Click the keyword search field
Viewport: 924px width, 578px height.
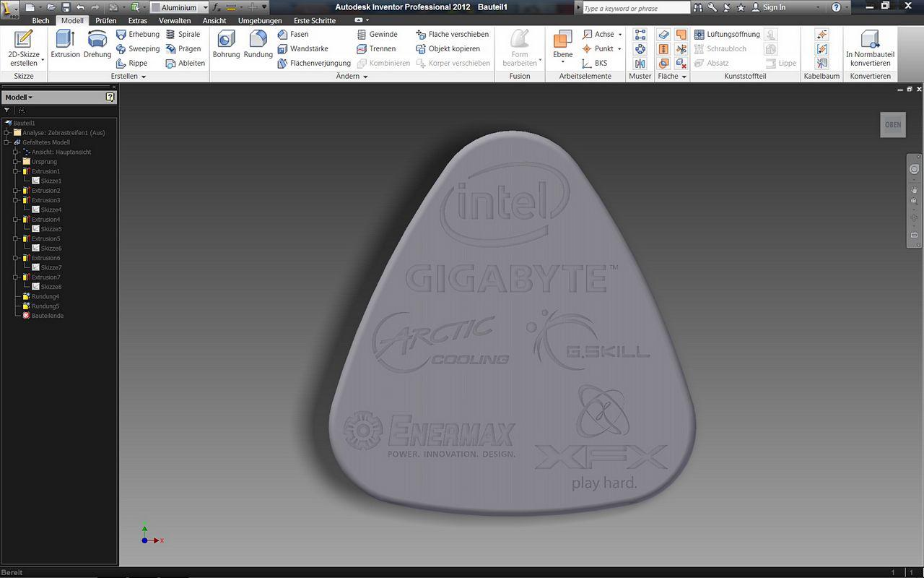coord(636,8)
